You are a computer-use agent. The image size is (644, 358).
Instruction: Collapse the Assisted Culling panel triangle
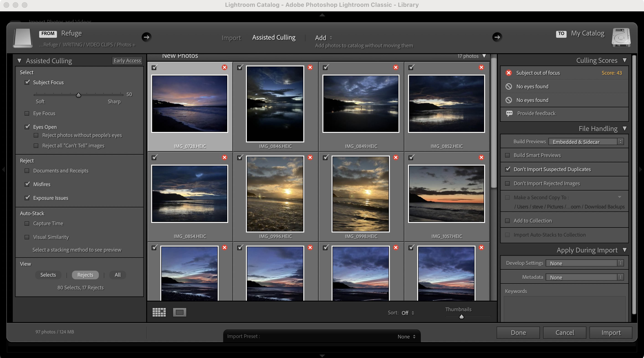click(19, 61)
